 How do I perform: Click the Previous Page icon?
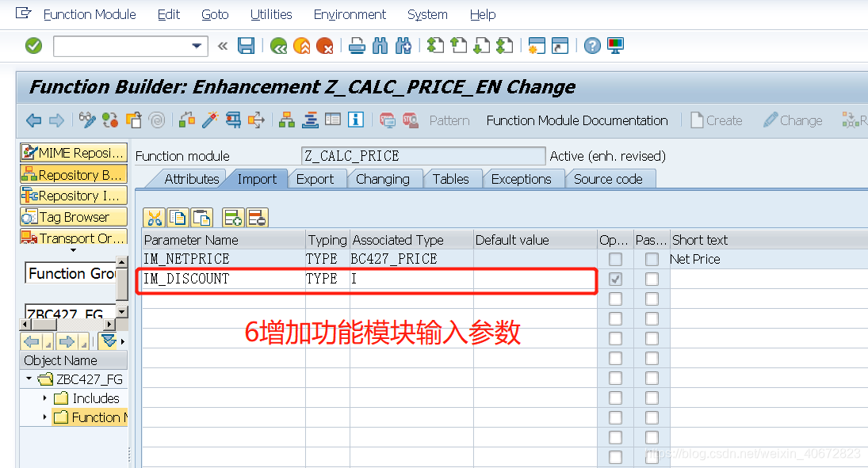459,46
